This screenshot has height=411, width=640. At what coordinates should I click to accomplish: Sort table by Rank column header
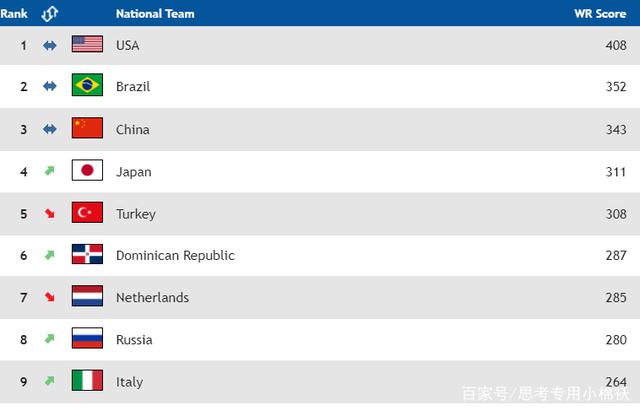pyautogui.click(x=14, y=14)
